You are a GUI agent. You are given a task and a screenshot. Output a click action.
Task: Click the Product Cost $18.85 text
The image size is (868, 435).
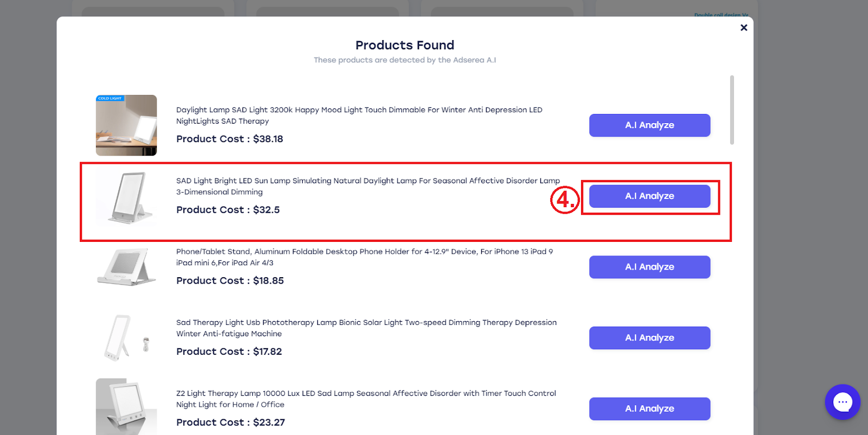click(230, 281)
